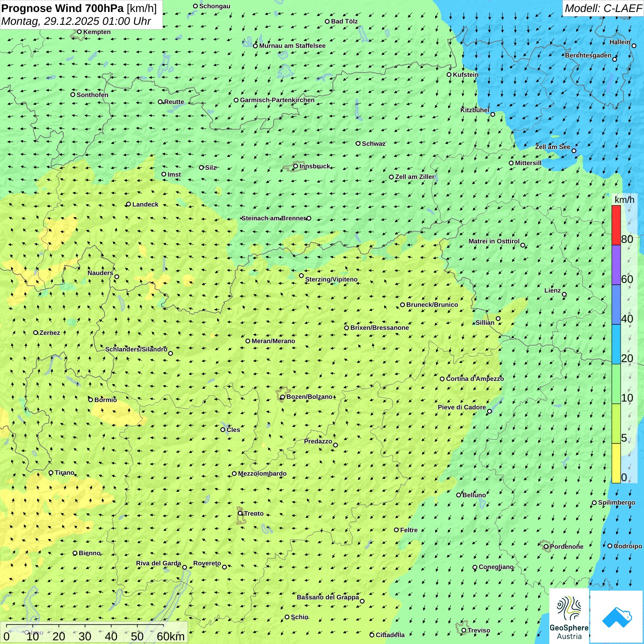Image resolution: width=644 pixels, height=644 pixels.
Task: Click the red 80 km/h legend swatch
Action: (616, 225)
